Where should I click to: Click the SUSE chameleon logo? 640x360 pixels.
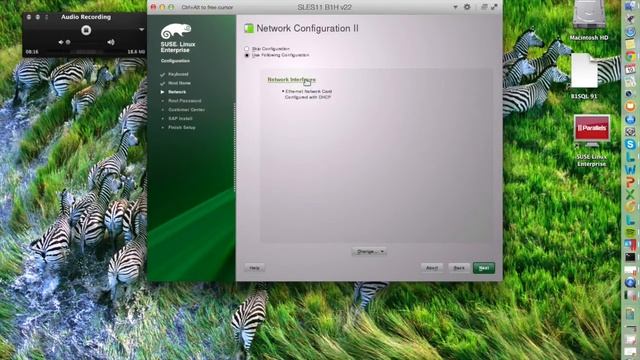tap(176, 31)
